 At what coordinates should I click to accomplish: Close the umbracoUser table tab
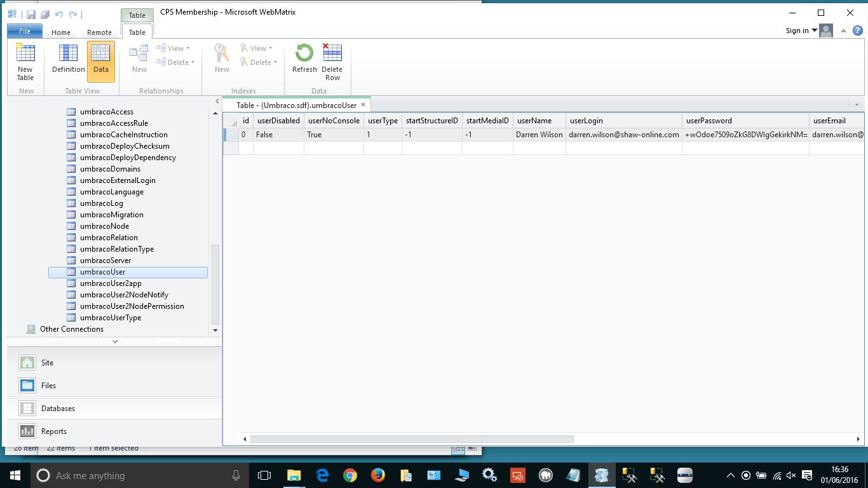(x=363, y=105)
